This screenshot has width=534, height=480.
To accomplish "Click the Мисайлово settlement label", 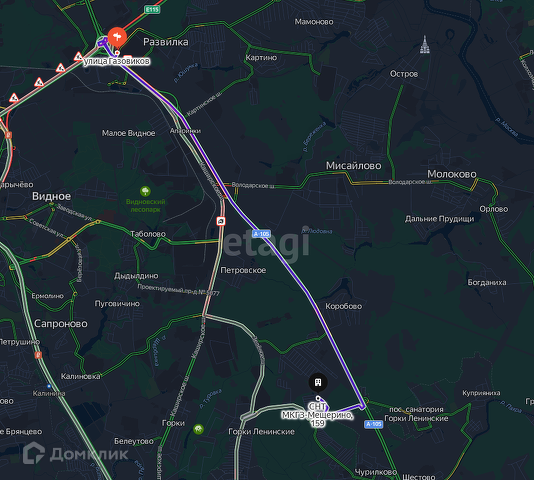I will [x=354, y=166].
